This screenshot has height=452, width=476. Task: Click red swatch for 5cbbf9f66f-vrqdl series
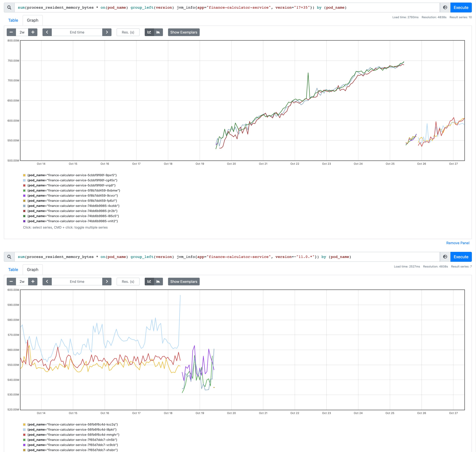24,185
